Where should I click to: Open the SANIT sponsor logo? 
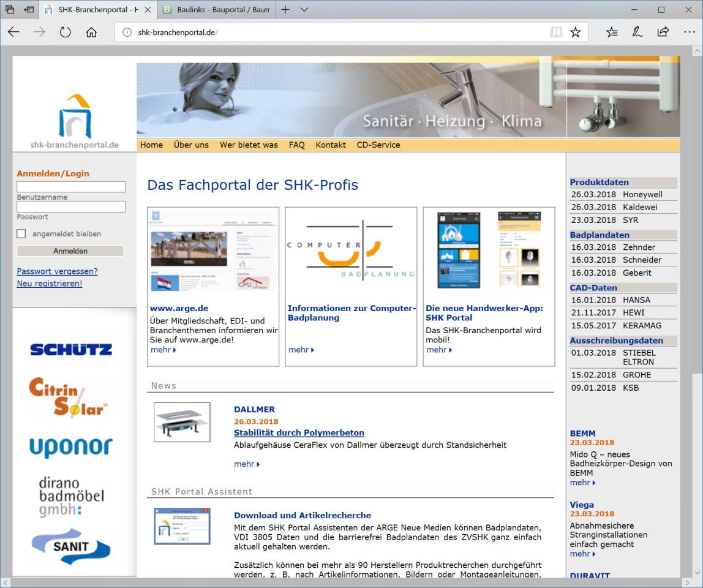[71, 546]
